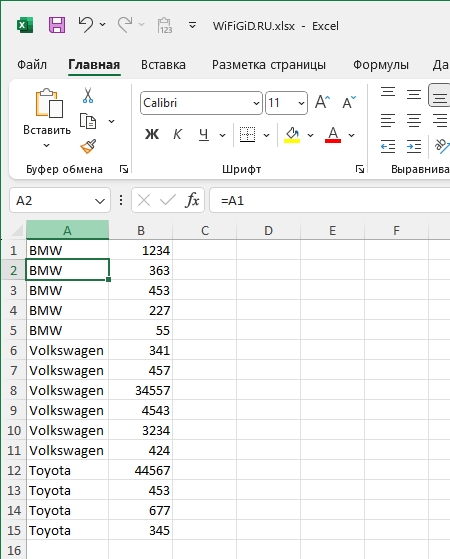Click cell B5 with value 55
Screen dimensions: 450x559
tap(141, 330)
